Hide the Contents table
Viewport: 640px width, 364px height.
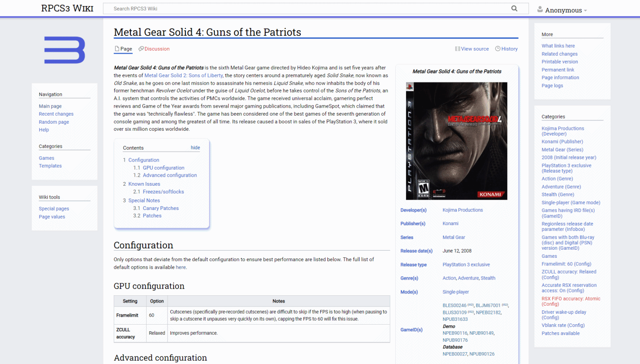pos(195,147)
